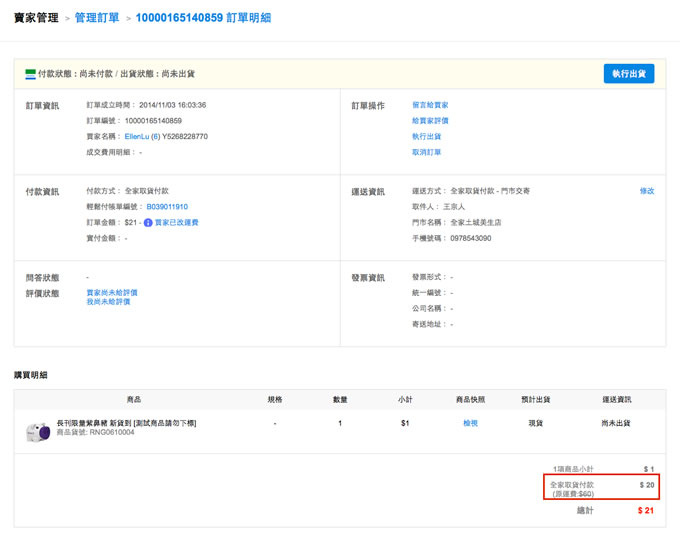Click 檢視 to view product snapshot
This screenshot has height=544, width=680.
[470, 424]
